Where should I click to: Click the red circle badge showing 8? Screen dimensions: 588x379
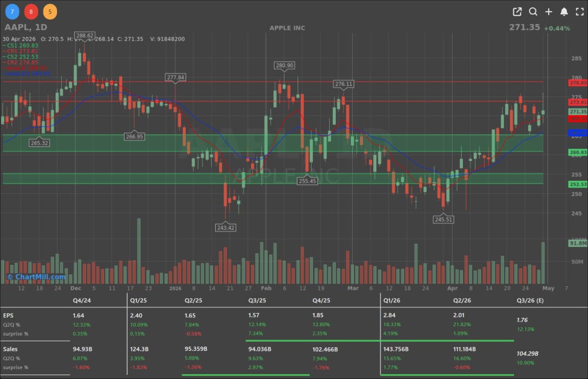(x=31, y=12)
